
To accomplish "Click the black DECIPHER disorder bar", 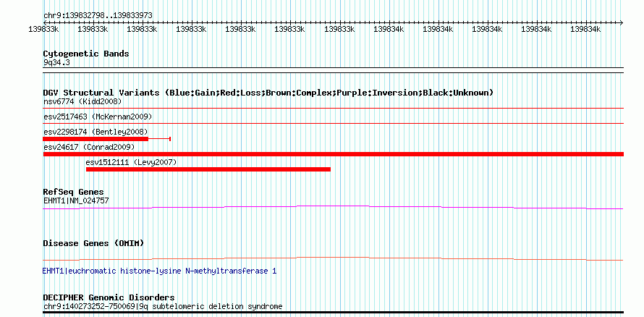I will (334, 313).
